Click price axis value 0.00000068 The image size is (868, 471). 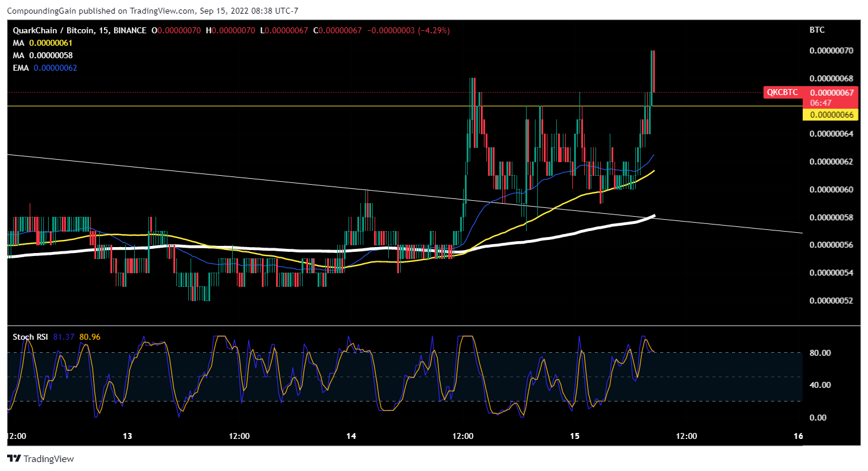pos(831,78)
